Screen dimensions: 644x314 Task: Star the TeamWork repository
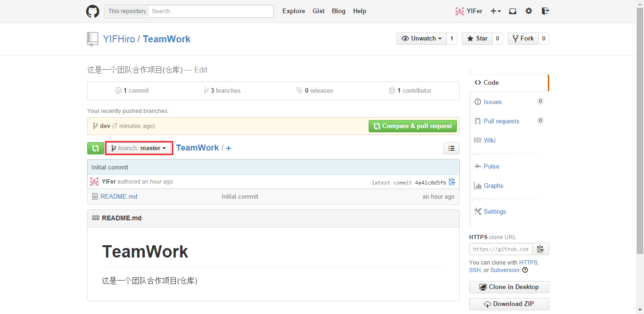(x=477, y=39)
